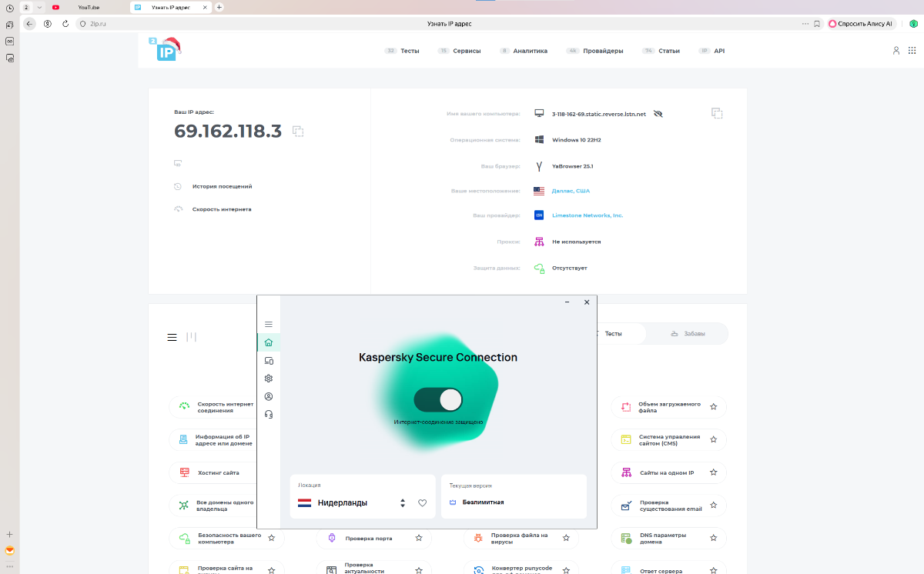Close the Узнать IP адрес tab
This screenshot has width=924, height=574.
[x=206, y=7]
